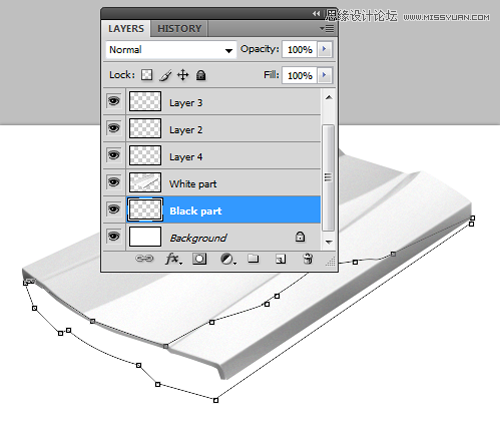Click the Fill 100% input field

[300, 76]
